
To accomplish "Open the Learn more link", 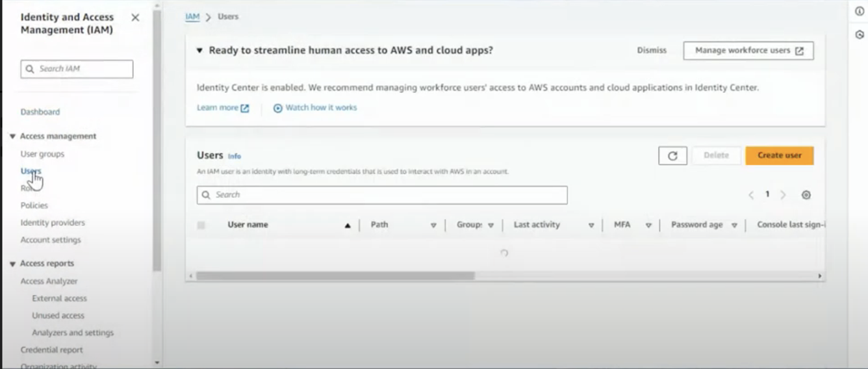I will (223, 108).
